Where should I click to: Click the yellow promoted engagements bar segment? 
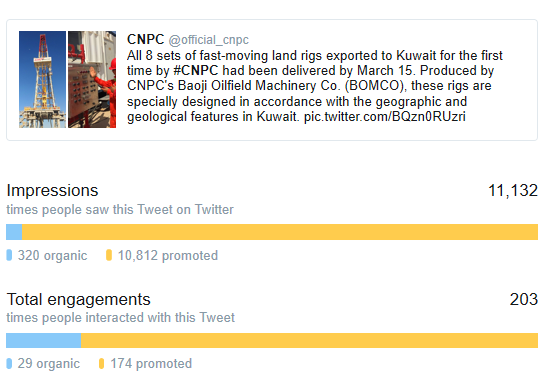click(310, 341)
